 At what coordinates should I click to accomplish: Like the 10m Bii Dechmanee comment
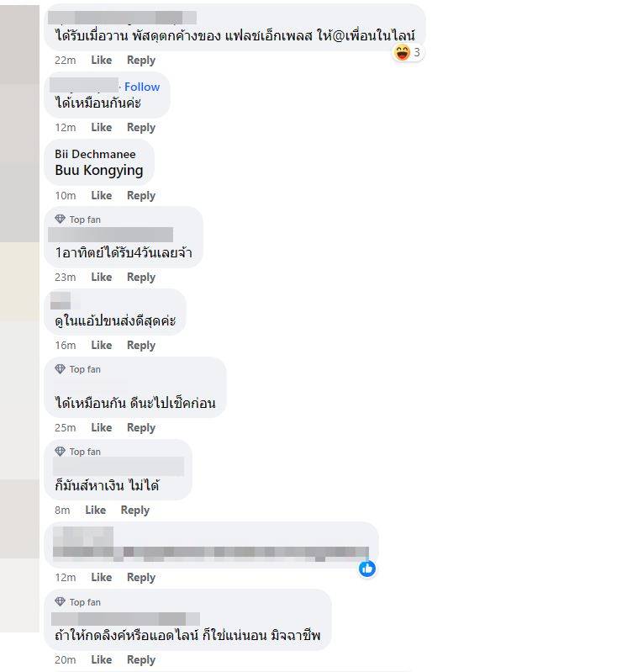click(x=102, y=195)
